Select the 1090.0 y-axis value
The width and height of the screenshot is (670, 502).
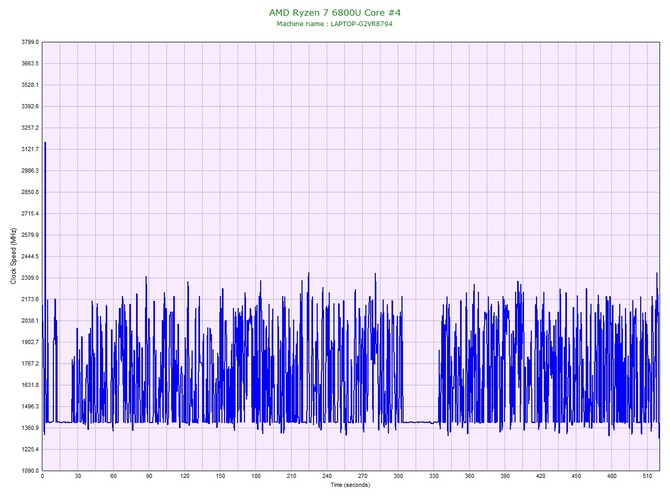pos(30,471)
